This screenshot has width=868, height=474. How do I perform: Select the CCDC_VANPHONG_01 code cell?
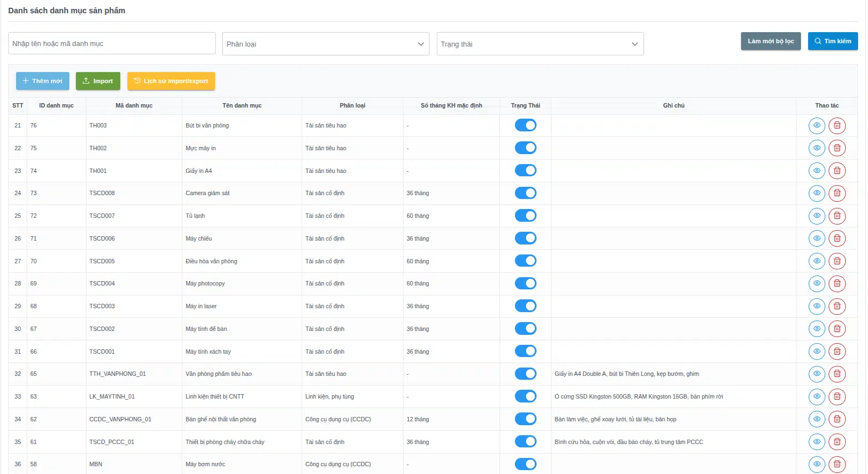pyautogui.click(x=134, y=419)
